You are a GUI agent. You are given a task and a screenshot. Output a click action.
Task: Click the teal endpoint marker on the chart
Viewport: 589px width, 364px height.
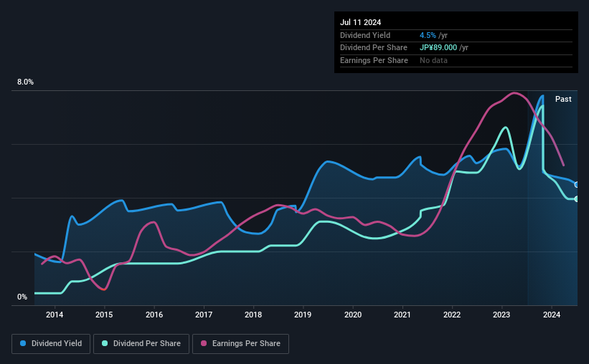click(577, 199)
